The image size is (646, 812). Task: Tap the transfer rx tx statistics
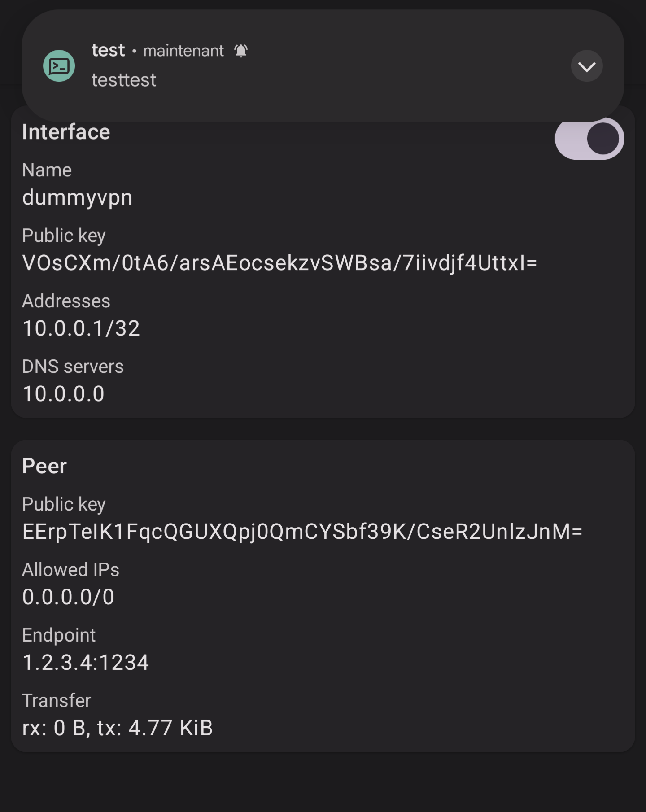118,728
